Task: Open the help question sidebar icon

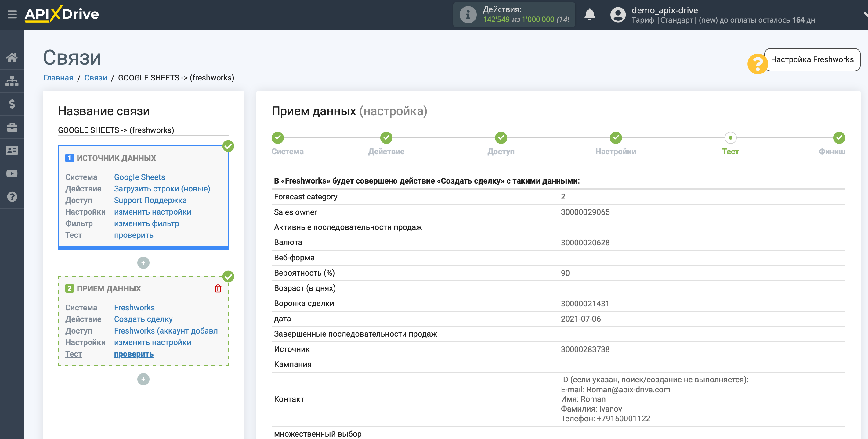Action: coord(12,197)
